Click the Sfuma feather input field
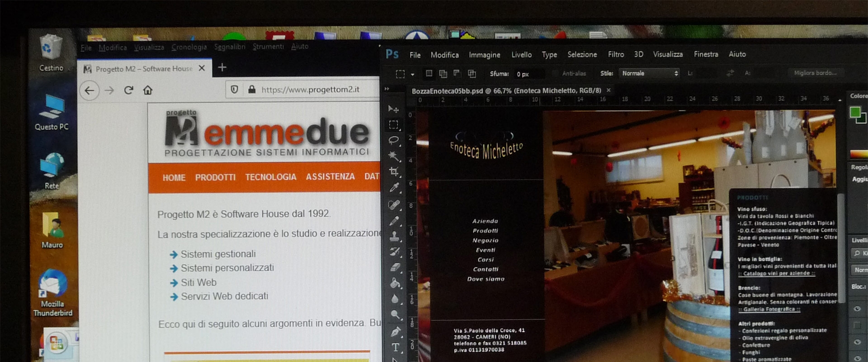 pyautogui.click(x=529, y=74)
